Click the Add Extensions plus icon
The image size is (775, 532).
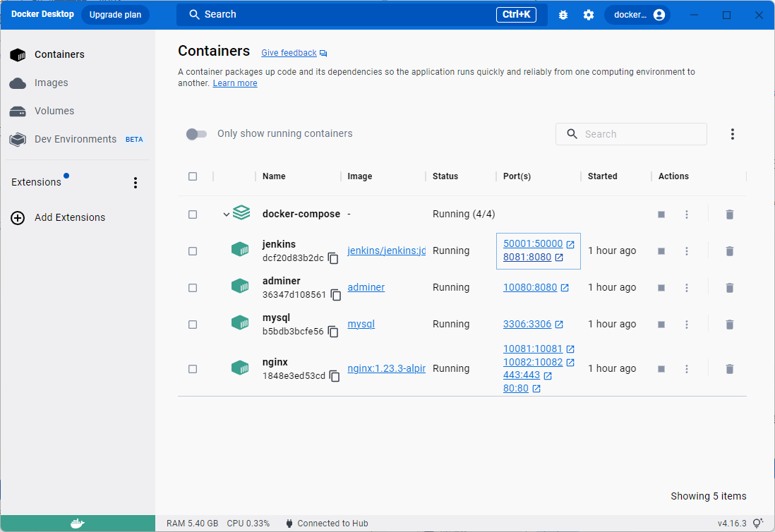tap(17, 217)
